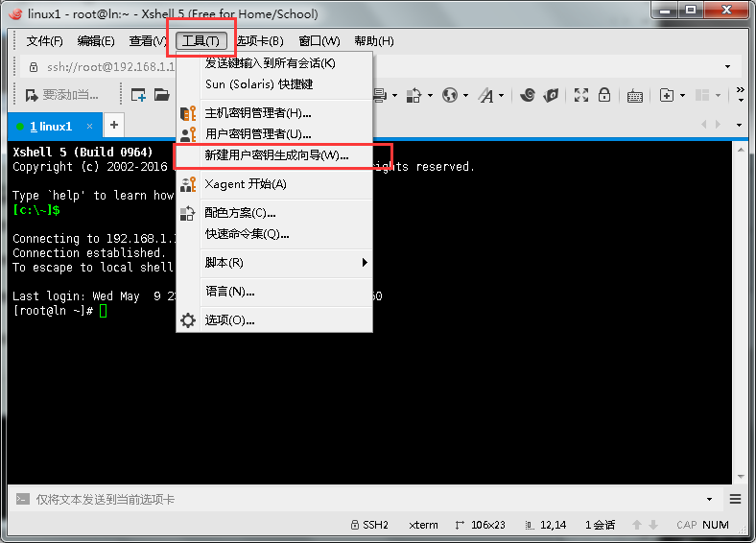This screenshot has height=543, width=756.
Task: Open the 文件(F) menu
Action: (x=44, y=41)
